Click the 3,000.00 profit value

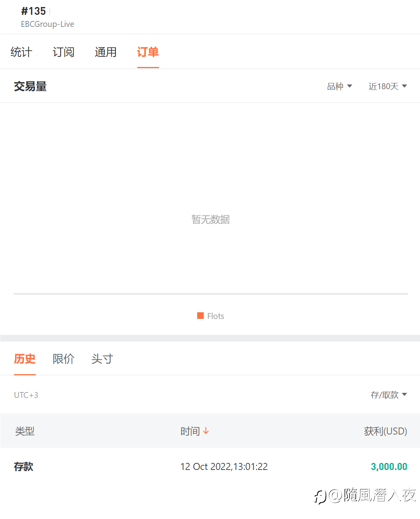(389, 466)
